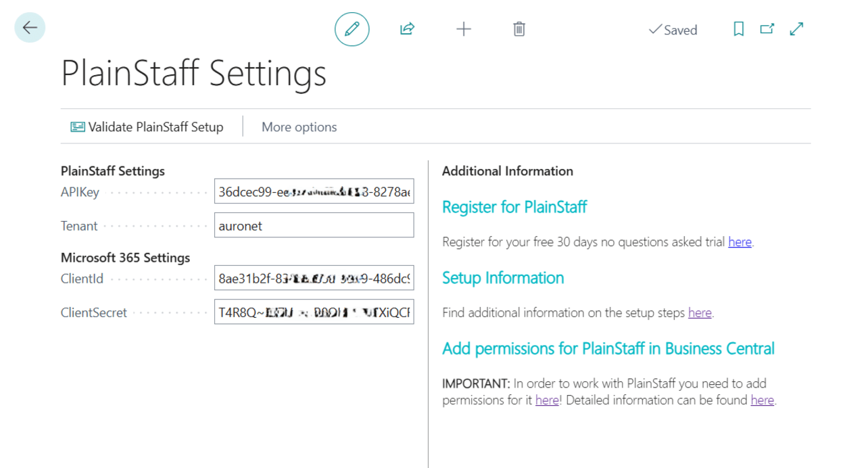Image resolution: width=868 pixels, height=468 pixels.
Task: Click the 'PlainStaff Settings' group caption above APIKey
Action: click(x=113, y=171)
